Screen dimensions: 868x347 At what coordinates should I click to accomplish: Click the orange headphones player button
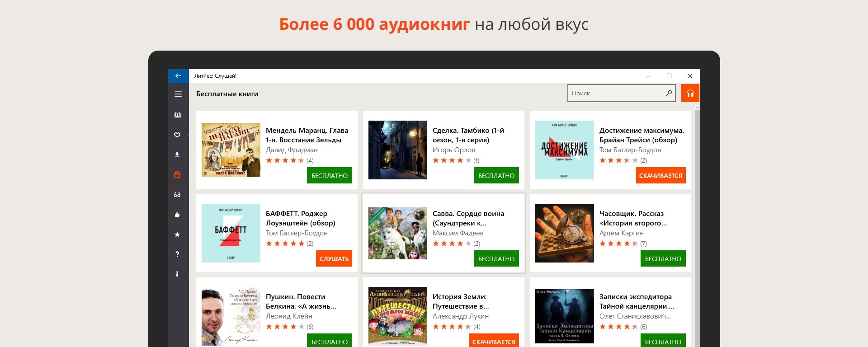(x=690, y=93)
